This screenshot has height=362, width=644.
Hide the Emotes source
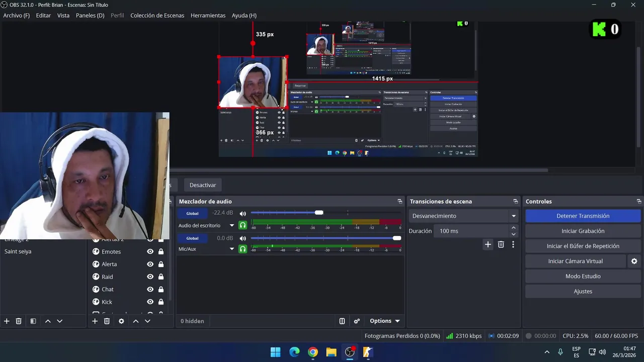[150, 251]
